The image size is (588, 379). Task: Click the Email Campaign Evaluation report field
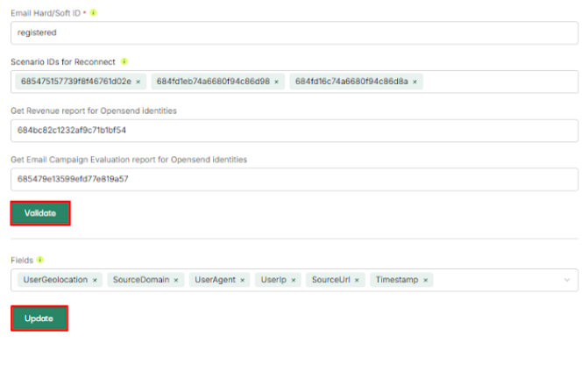click(294, 179)
